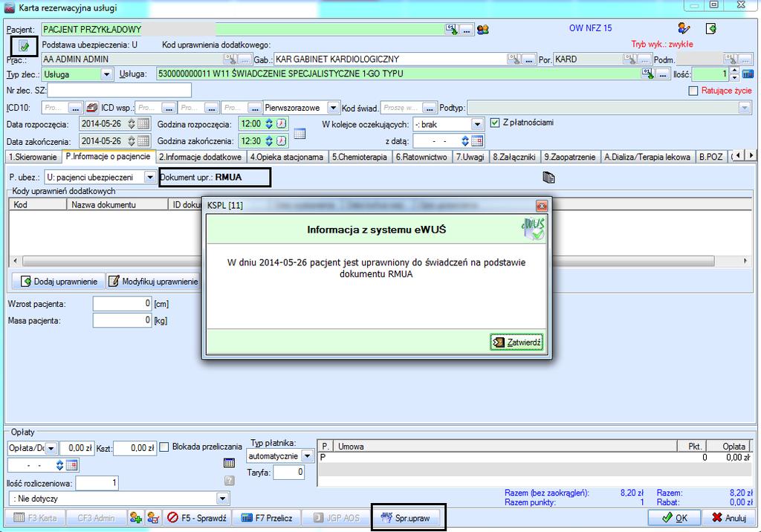The width and height of the screenshot is (761, 532).
Task: Click the calculator icon next to Ilość
Action: tap(748, 74)
